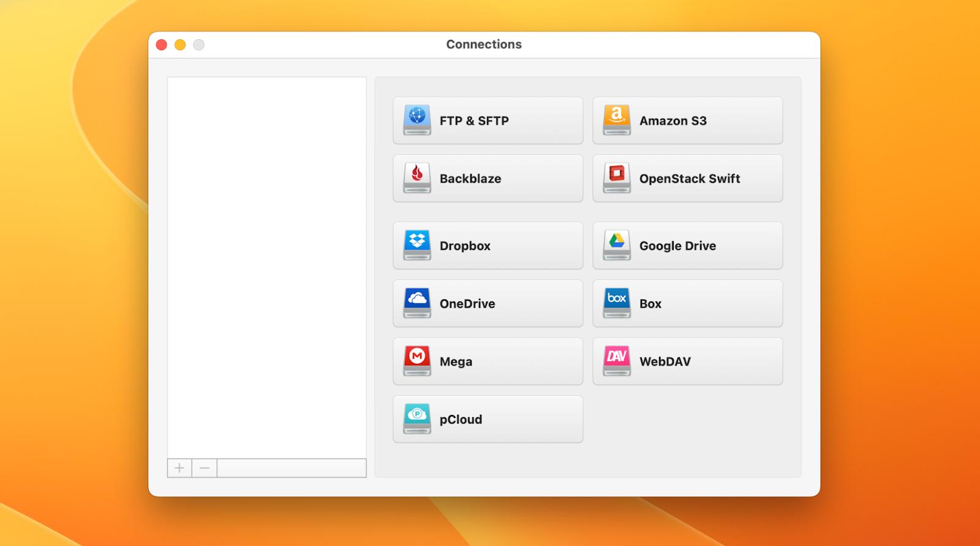The width and height of the screenshot is (980, 546).
Task: Click the OneDrive cloud drive icon
Action: point(417,303)
